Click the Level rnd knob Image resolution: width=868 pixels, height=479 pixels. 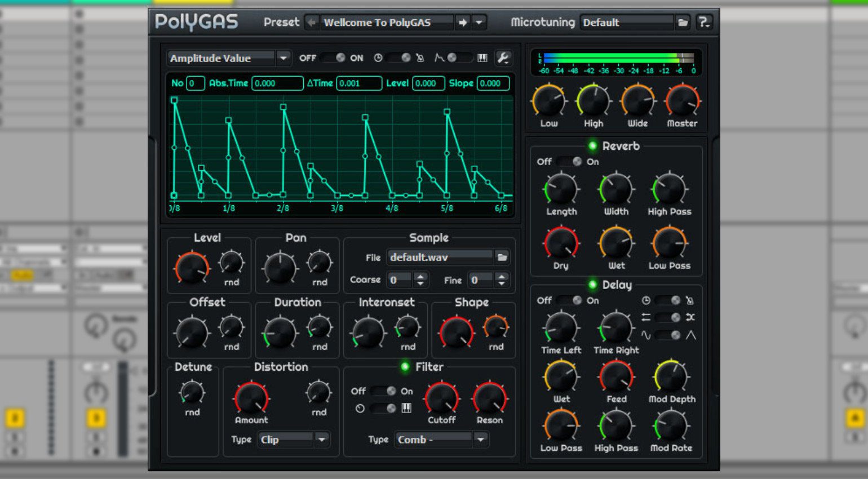click(231, 263)
